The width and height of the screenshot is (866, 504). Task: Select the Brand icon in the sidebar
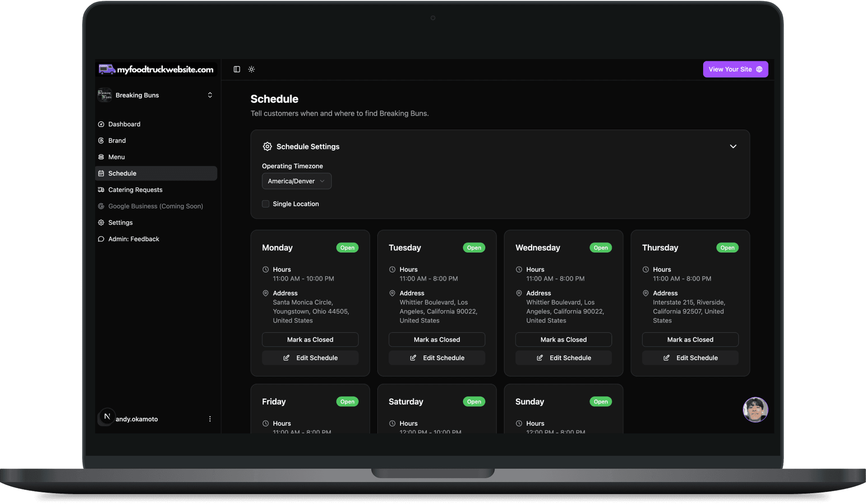101,140
